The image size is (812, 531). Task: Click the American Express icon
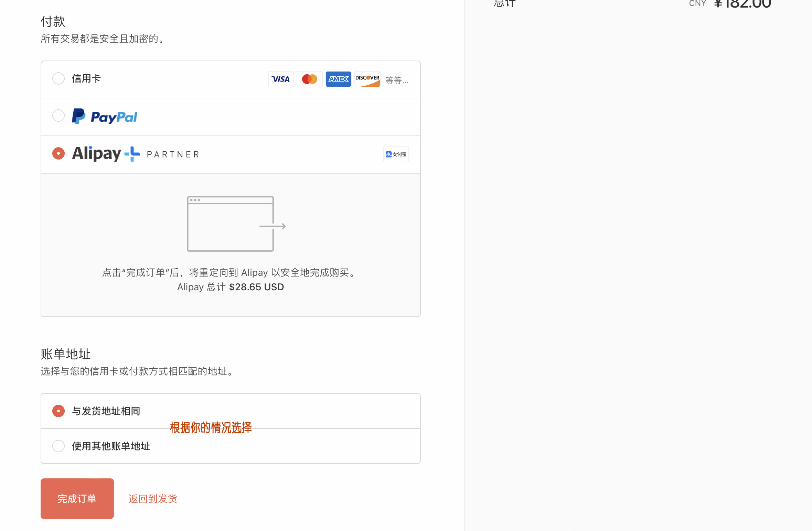click(x=339, y=79)
